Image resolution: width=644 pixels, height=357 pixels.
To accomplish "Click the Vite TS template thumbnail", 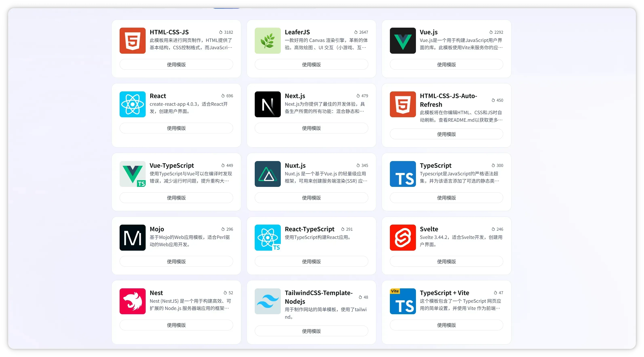I will point(402,301).
